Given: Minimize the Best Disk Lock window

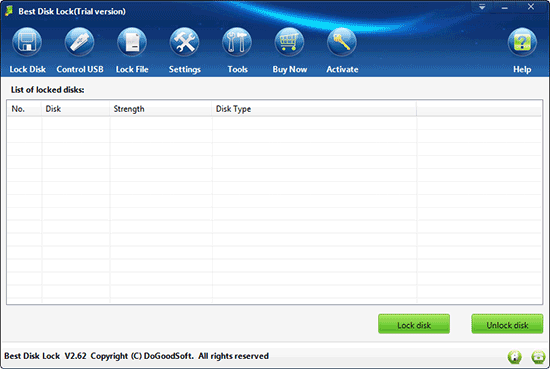Looking at the screenshot, I should [x=505, y=7].
